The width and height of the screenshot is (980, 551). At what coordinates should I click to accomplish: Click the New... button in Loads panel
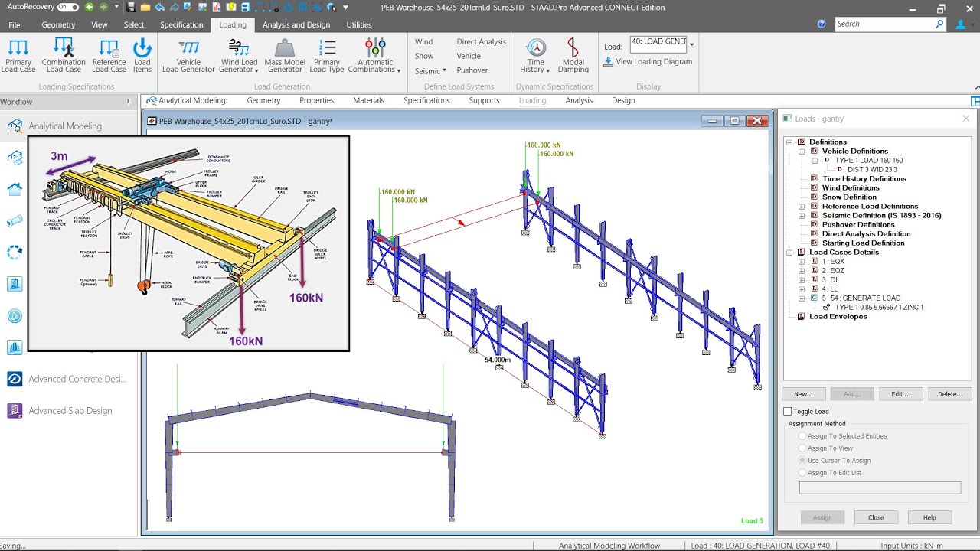point(803,394)
